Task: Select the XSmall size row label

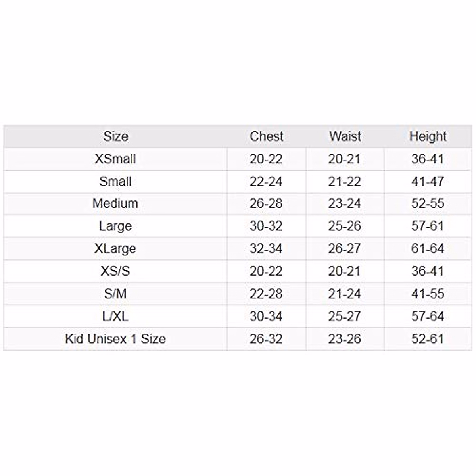Action: click(x=115, y=159)
